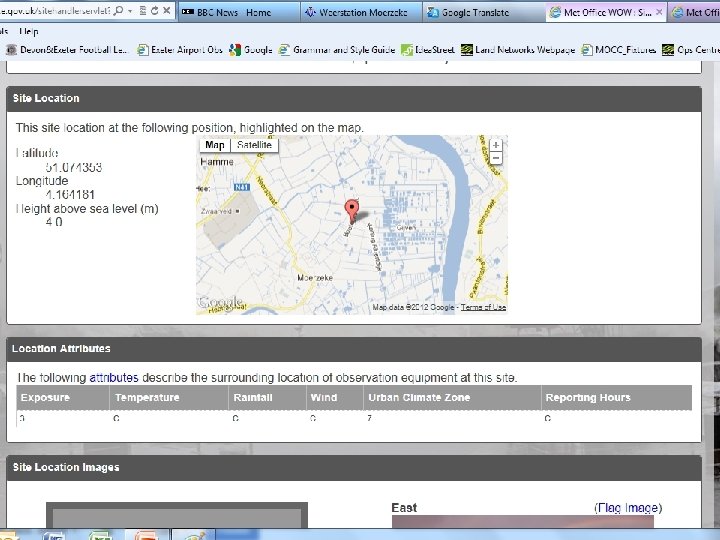This screenshot has height=540, width=720.
Task: Click the Urban Climate Zone header
Action: (452, 398)
